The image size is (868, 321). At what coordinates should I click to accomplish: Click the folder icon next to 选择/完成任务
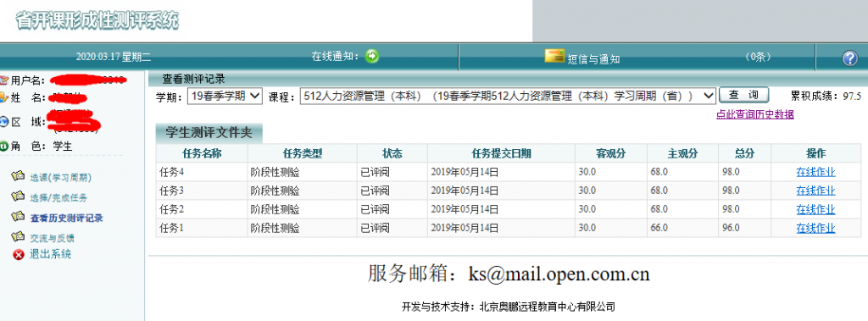(x=19, y=196)
